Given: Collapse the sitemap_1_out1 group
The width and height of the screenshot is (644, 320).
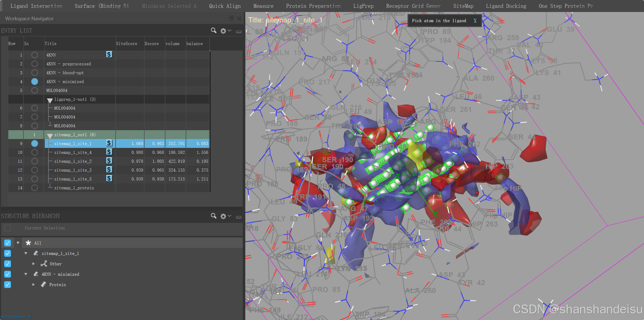Looking at the screenshot, I should (50, 135).
